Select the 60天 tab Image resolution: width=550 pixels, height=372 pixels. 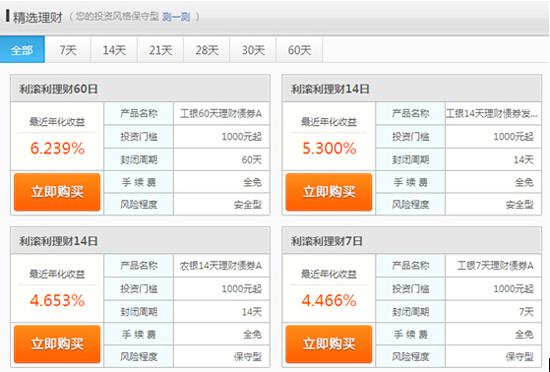299,50
